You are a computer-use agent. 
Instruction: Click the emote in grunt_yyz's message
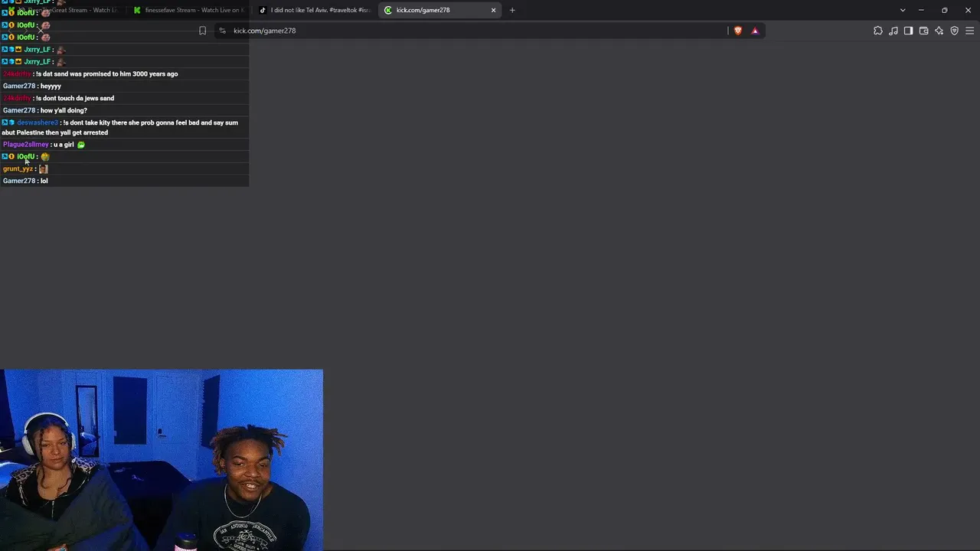tap(44, 169)
